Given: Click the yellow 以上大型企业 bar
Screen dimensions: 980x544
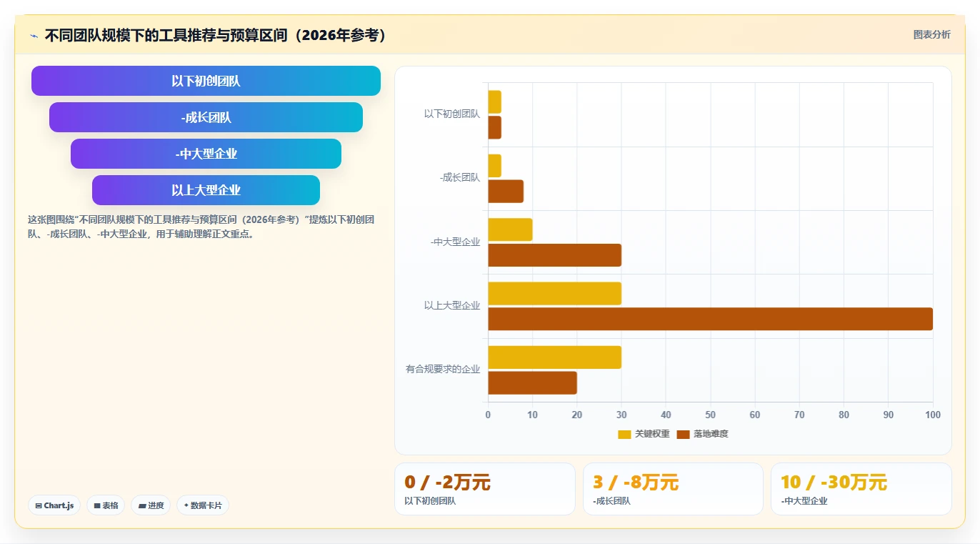Looking at the screenshot, I should [554, 293].
